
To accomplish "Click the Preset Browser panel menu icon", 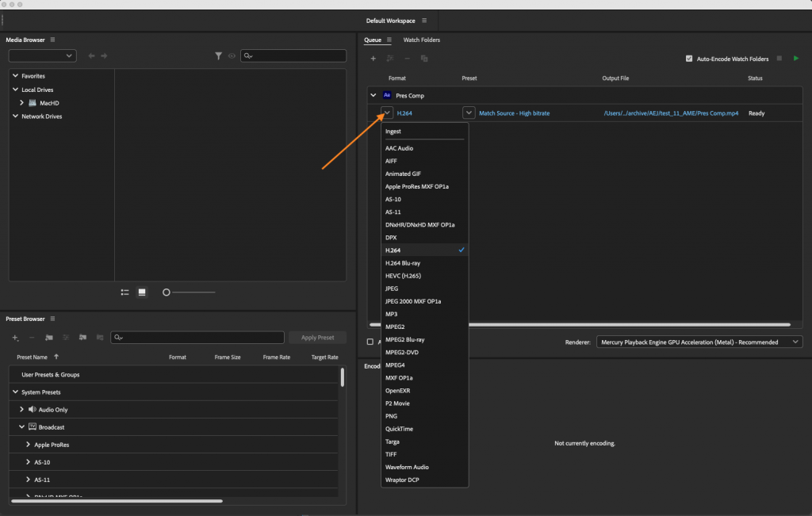I will (52, 318).
